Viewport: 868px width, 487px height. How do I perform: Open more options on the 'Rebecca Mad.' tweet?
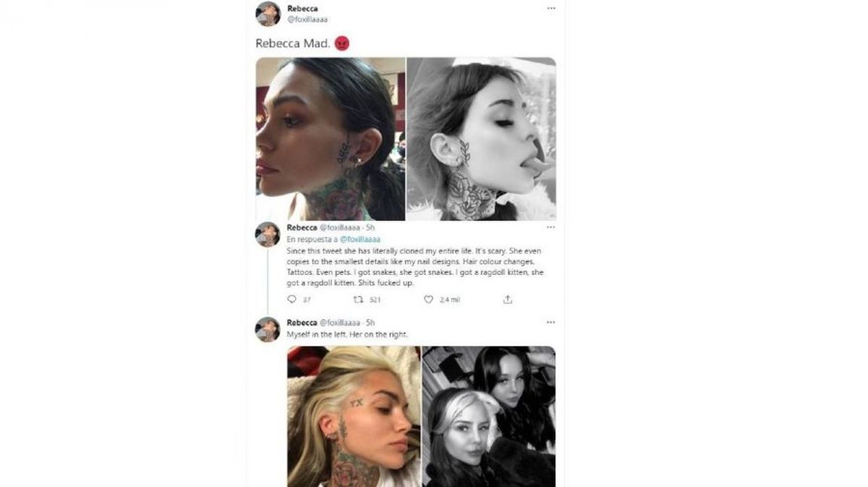coord(551,8)
